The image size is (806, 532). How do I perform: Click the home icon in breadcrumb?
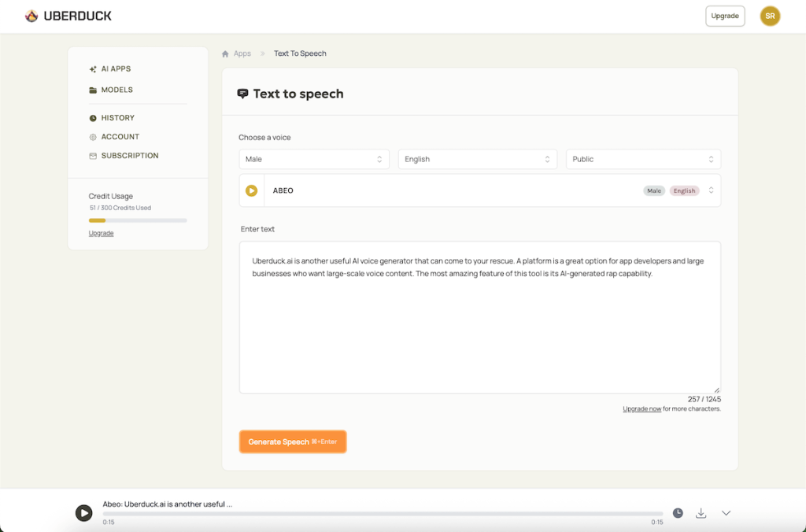[x=225, y=54]
